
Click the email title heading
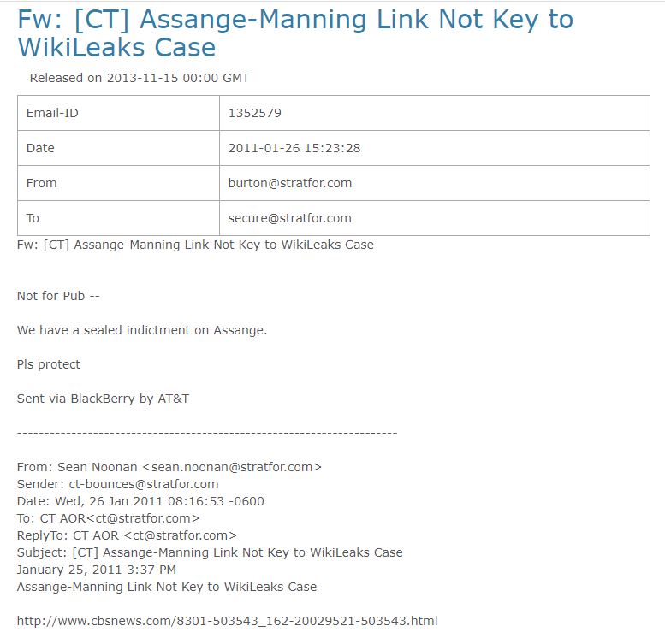pos(295,32)
